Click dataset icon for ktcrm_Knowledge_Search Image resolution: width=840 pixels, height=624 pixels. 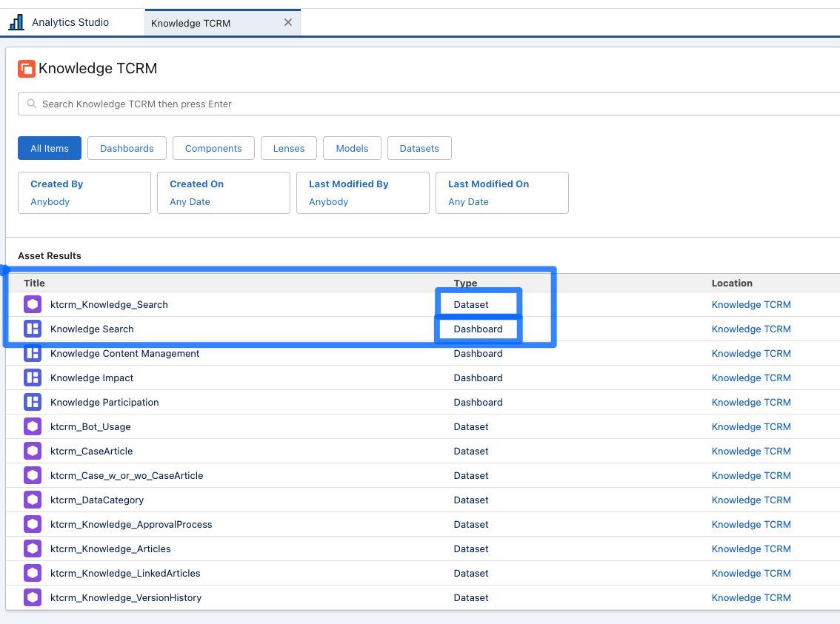[33, 304]
